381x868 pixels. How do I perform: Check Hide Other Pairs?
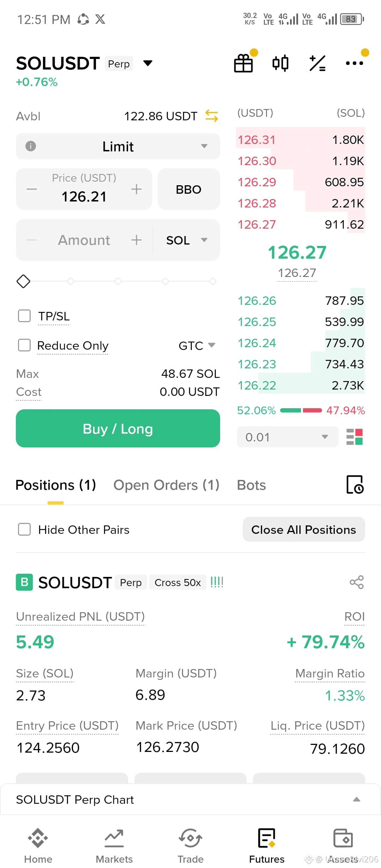click(24, 529)
